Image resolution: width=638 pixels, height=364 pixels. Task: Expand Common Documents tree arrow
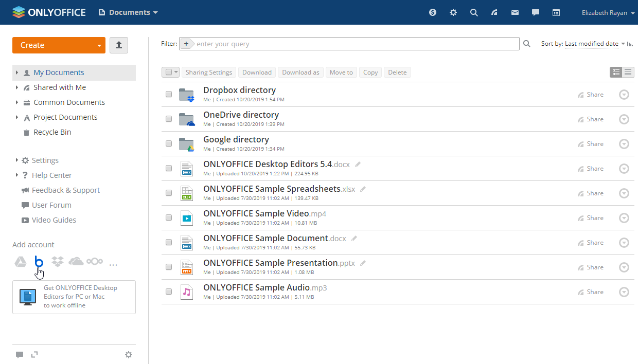(x=17, y=102)
